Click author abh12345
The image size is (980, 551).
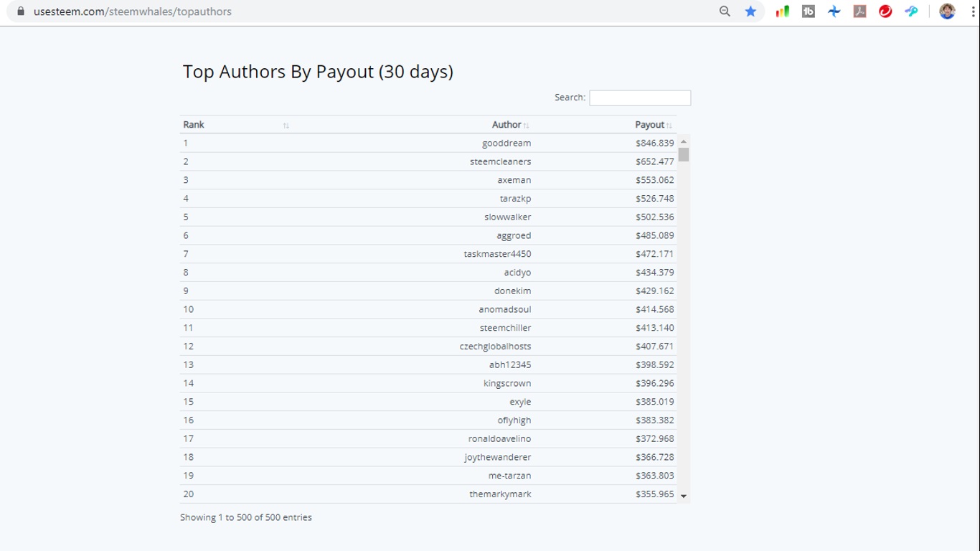coord(510,364)
